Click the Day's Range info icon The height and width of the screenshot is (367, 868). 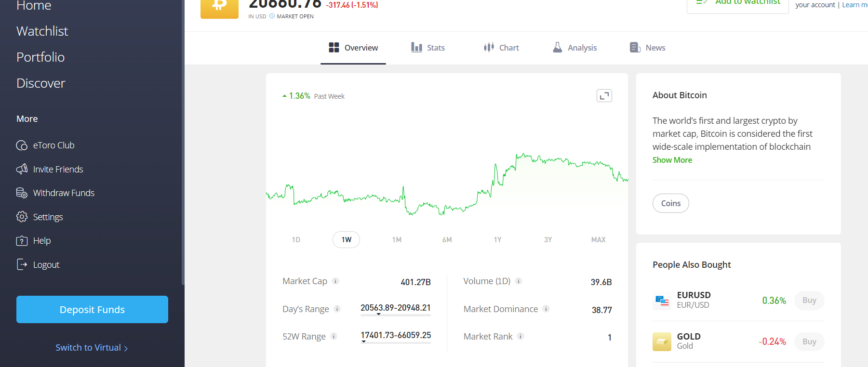337,309
